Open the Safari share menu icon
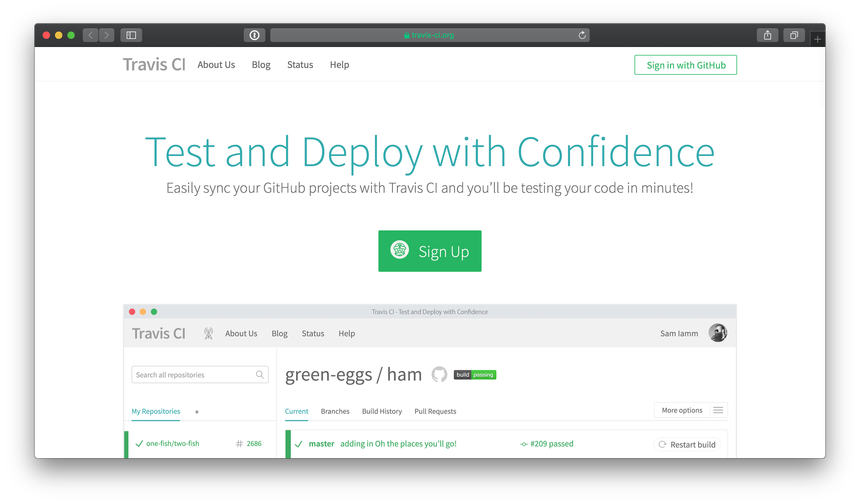This screenshot has height=504, width=860. coord(767,35)
